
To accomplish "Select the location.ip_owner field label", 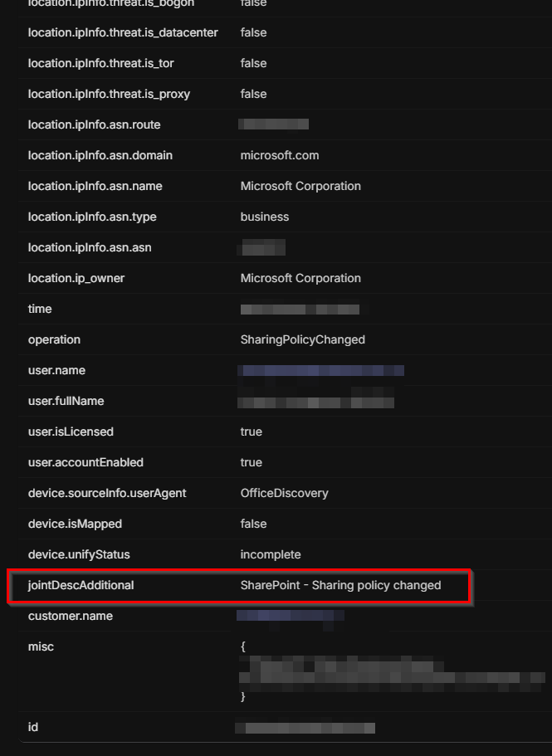I will (76, 278).
